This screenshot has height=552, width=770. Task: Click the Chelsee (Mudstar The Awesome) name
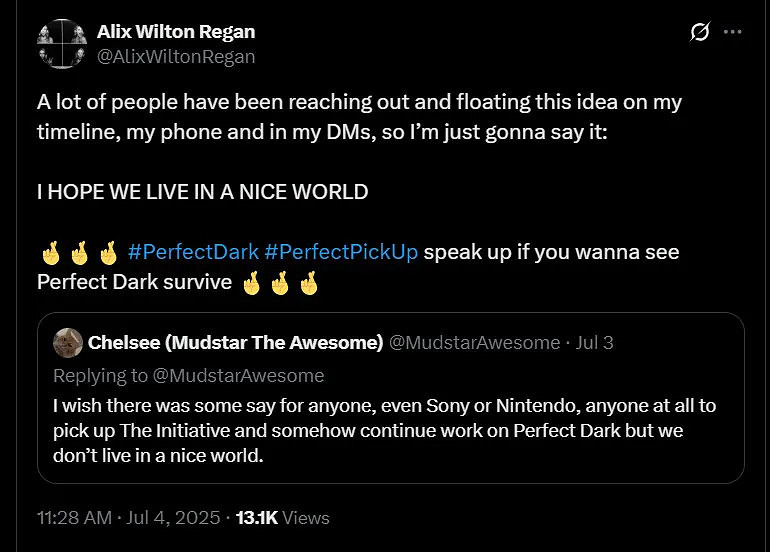coord(236,343)
